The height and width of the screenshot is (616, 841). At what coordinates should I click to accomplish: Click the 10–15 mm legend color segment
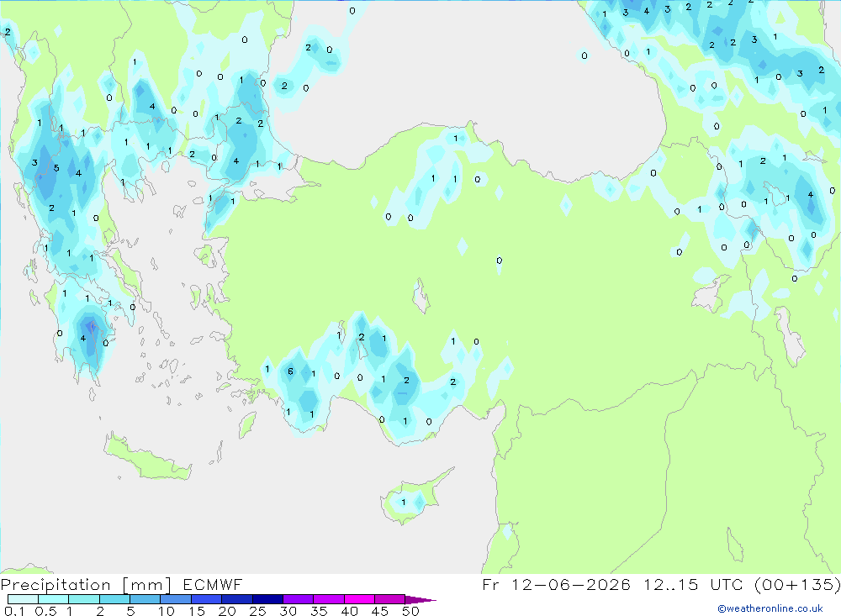(176, 599)
